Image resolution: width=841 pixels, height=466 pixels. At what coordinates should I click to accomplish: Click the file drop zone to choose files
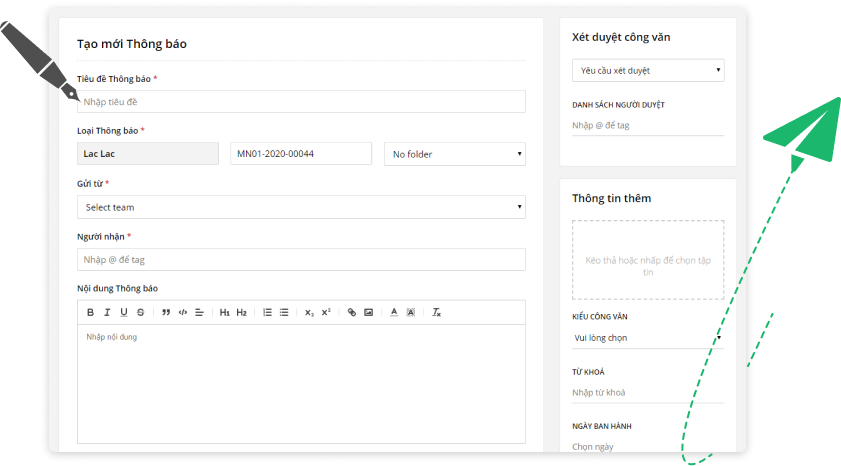(x=648, y=260)
